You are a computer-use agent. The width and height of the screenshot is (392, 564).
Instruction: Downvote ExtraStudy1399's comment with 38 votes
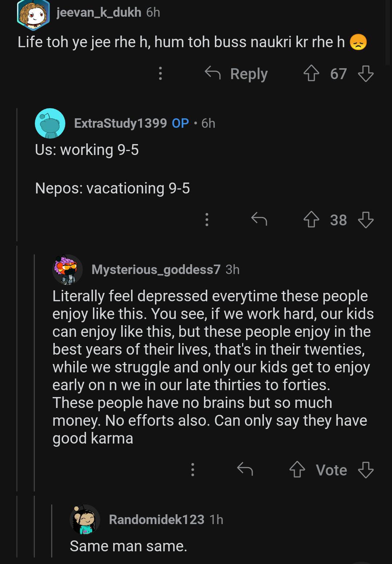[x=366, y=220]
